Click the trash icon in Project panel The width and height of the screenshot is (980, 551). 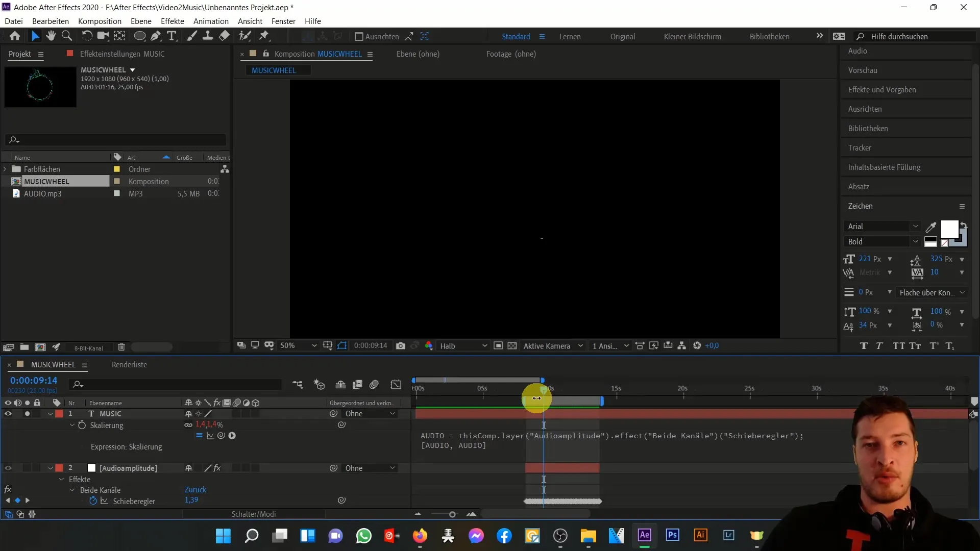point(121,347)
